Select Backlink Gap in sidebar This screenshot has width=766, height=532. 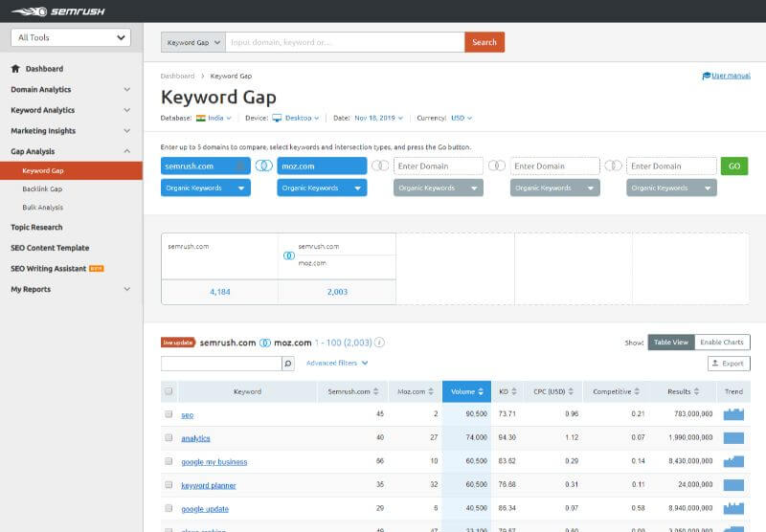click(42, 188)
